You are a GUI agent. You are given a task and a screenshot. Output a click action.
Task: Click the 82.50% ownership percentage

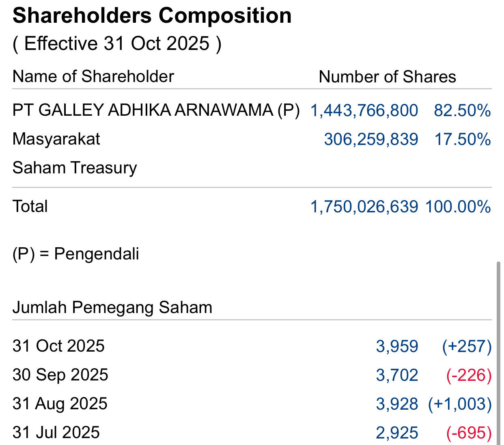coord(462,110)
